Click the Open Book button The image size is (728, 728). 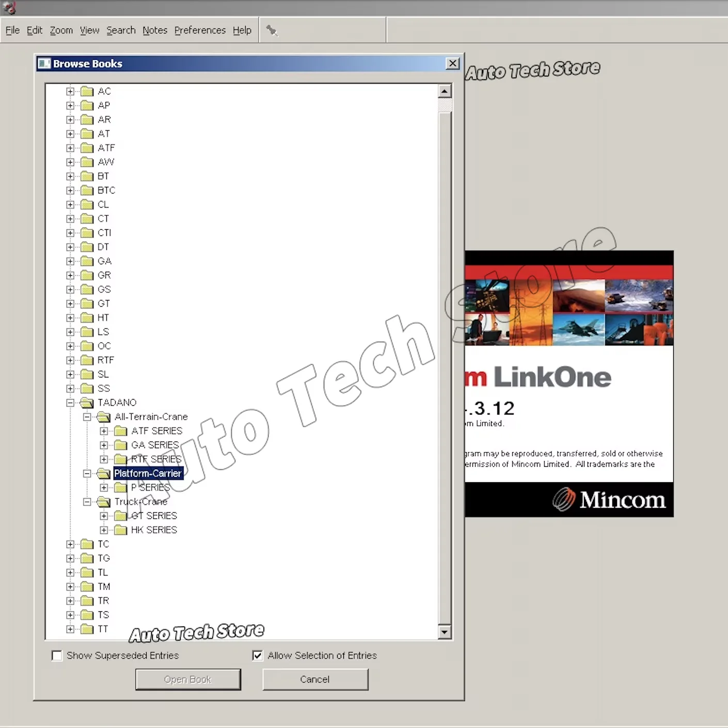[188, 679]
